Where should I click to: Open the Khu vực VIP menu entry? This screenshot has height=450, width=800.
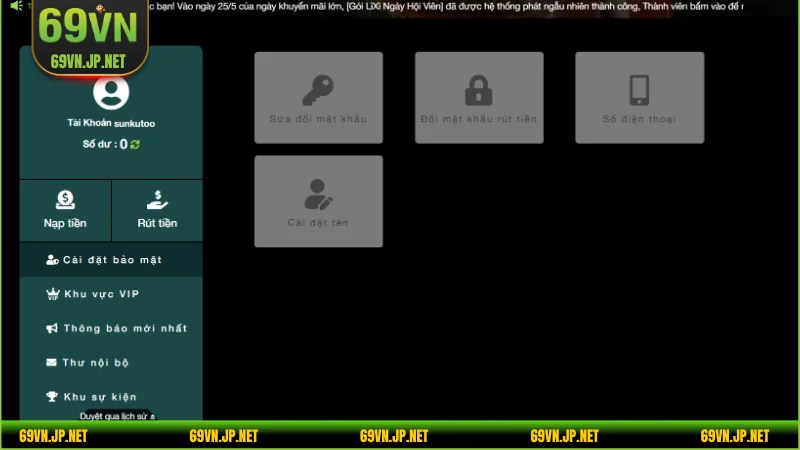point(101,294)
